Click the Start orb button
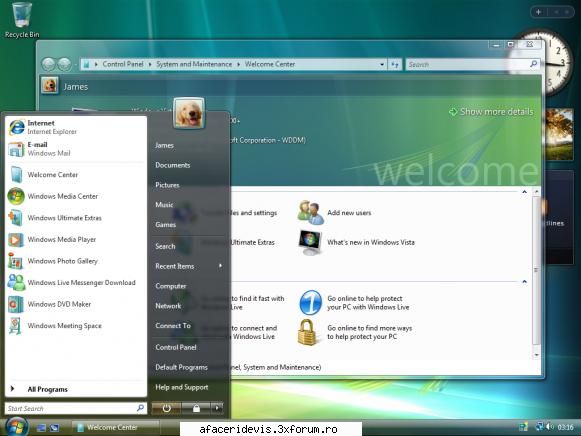The image size is (581, 436). coord(16,426)
